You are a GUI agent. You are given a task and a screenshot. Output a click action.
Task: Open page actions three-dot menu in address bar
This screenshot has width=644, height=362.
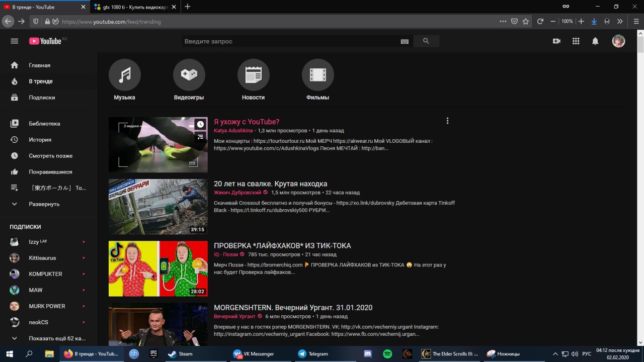503,22
